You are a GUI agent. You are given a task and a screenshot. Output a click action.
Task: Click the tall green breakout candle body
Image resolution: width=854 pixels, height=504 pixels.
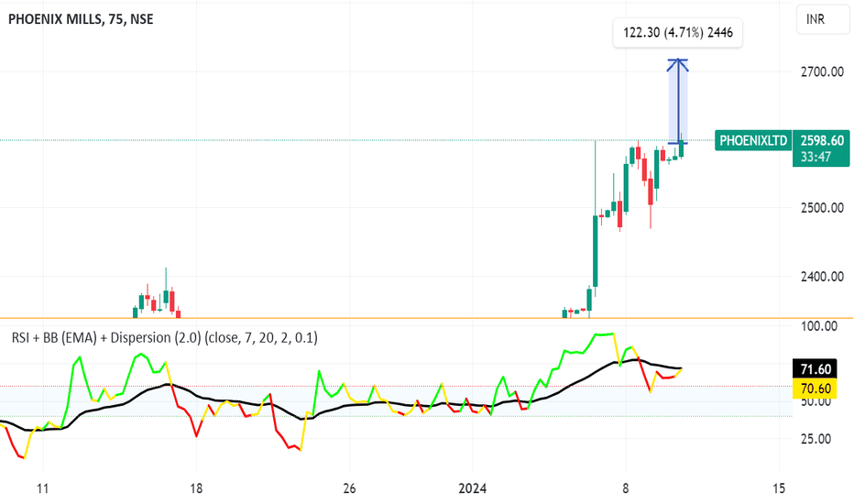(595, 251)
